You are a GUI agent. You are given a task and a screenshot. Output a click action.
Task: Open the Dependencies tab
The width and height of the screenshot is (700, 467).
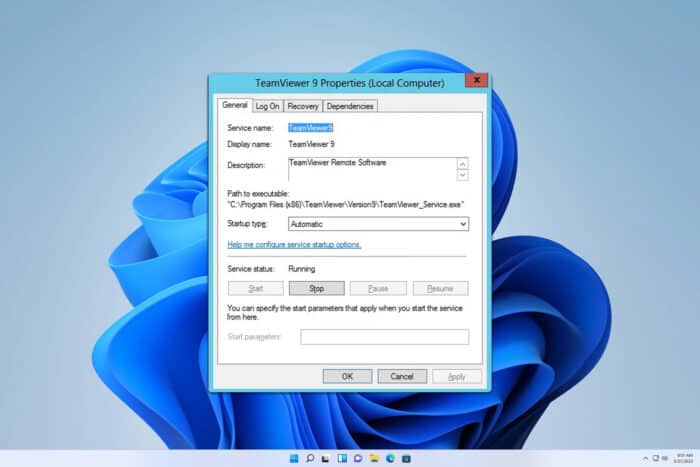click(x=350, y=106)
